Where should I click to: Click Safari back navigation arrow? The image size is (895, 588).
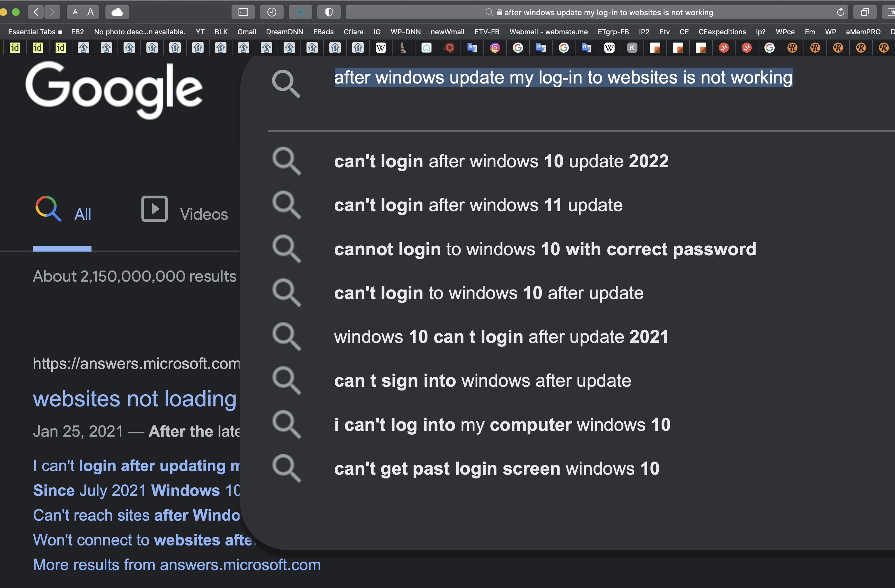click(36, 12)
